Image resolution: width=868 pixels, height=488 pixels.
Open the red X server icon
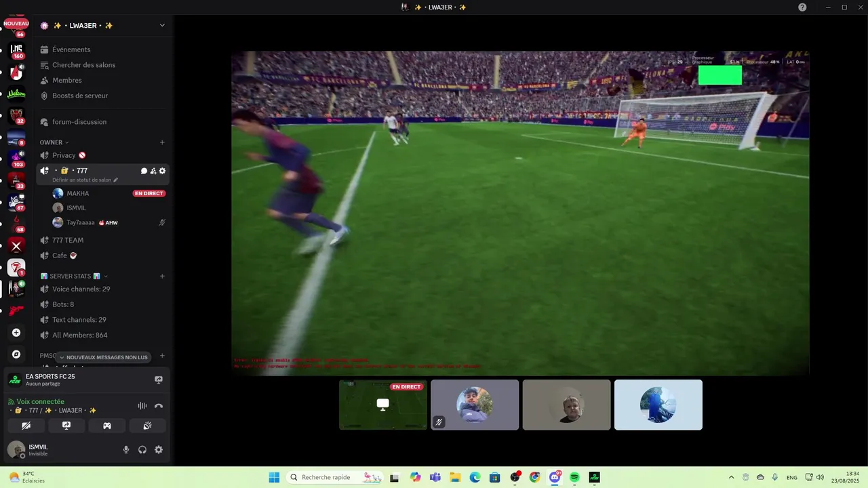coord(16,246)
